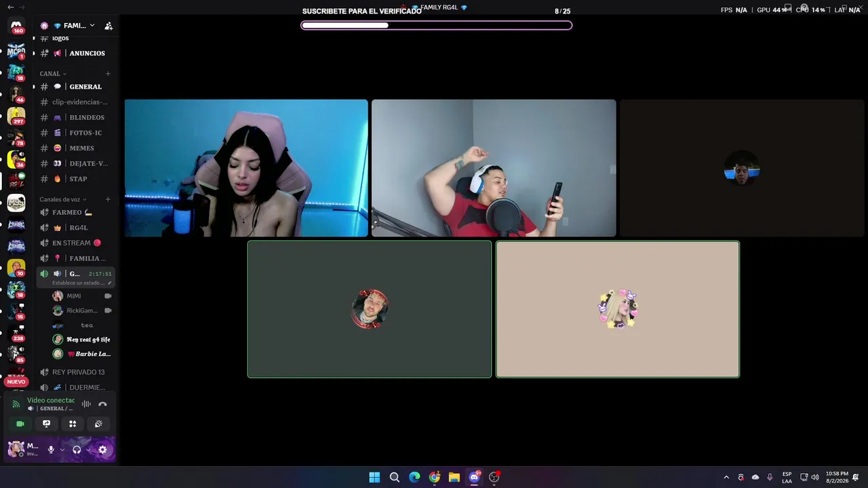Show hidden system tray icons
The width and height of the screenshot is (868, 488).
tap(726, 477)
